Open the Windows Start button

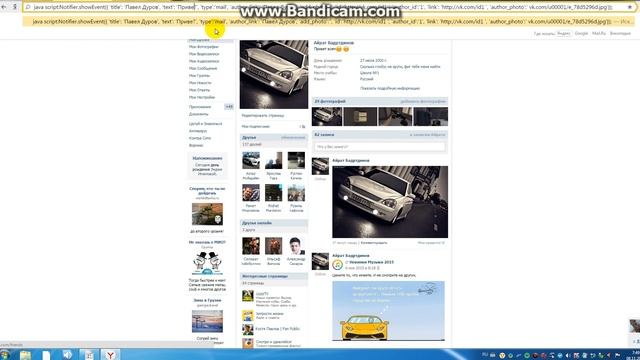(x=5, y=355)
